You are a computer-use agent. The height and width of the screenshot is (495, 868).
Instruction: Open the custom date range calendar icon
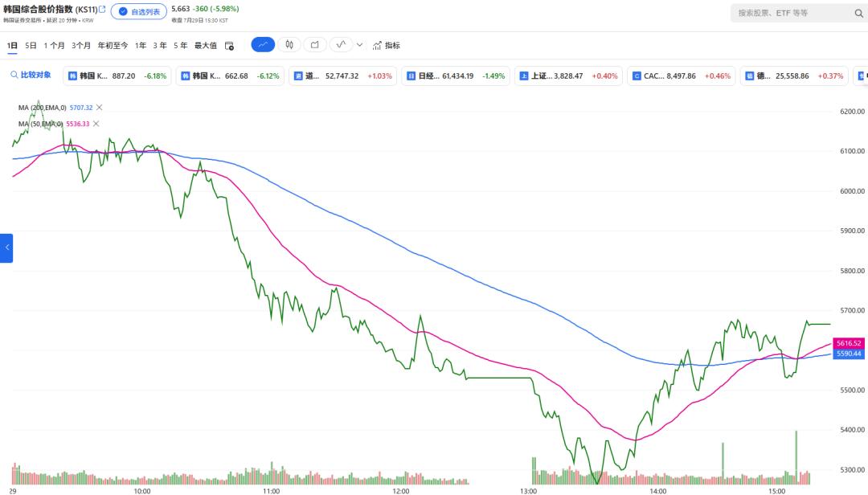click(x=229, y=46)
